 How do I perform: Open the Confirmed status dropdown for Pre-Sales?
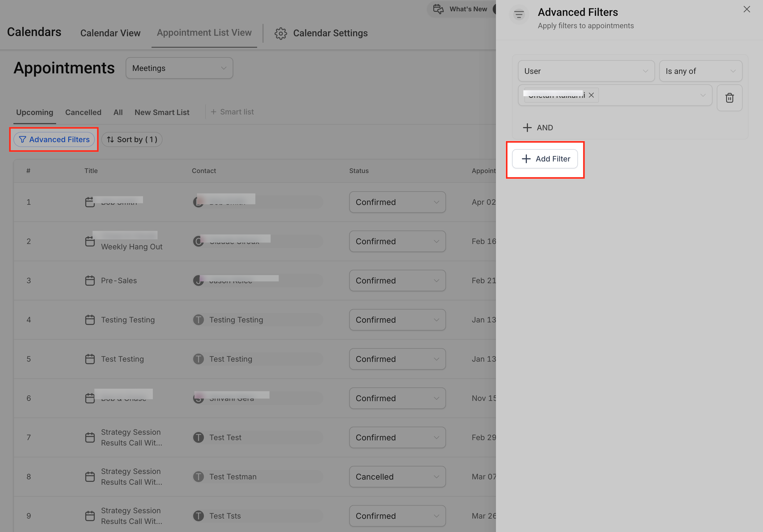point(397,281)
